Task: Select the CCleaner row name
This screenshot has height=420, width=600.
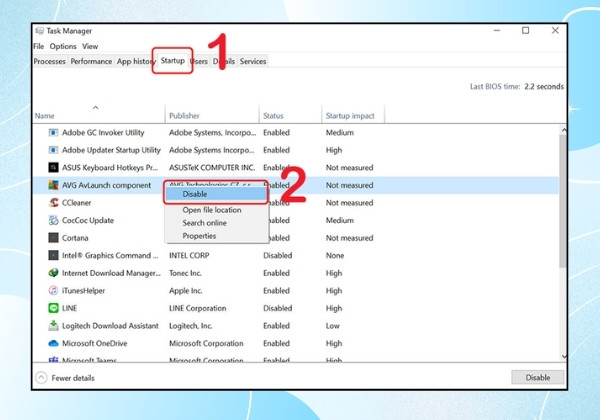Action: coord(77,203)
